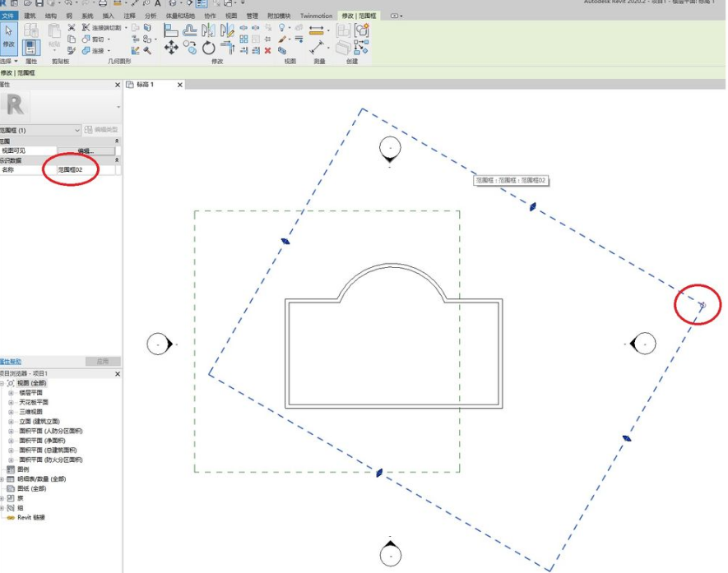
Task: Open the 属性帮助 help link
Action: pyautogui.click(x=11, y=362)
